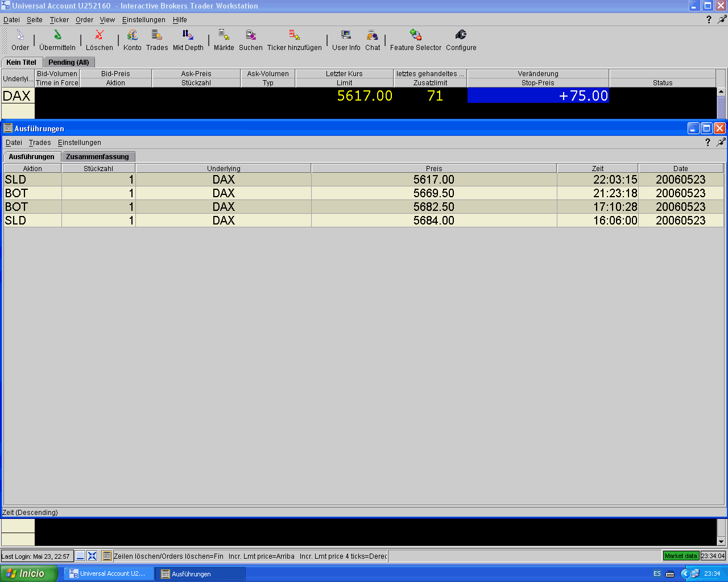
Task: Select the SLD row priced 5684.00
Action: [363, 221]
